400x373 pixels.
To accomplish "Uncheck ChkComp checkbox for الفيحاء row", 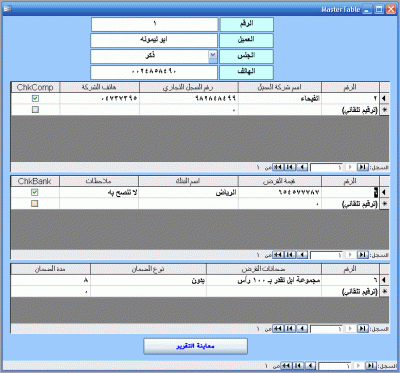I will pyautogui.click(x=35, y=98).
